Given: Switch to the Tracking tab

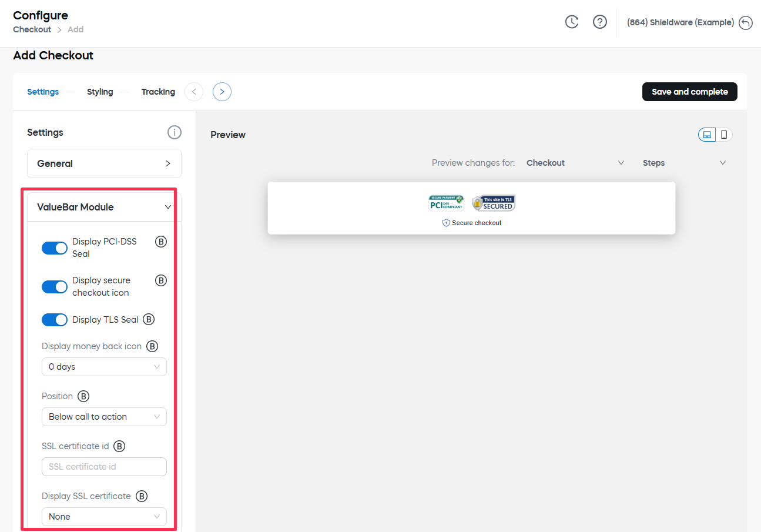Looking at the screenshot, I should [158, 92].
